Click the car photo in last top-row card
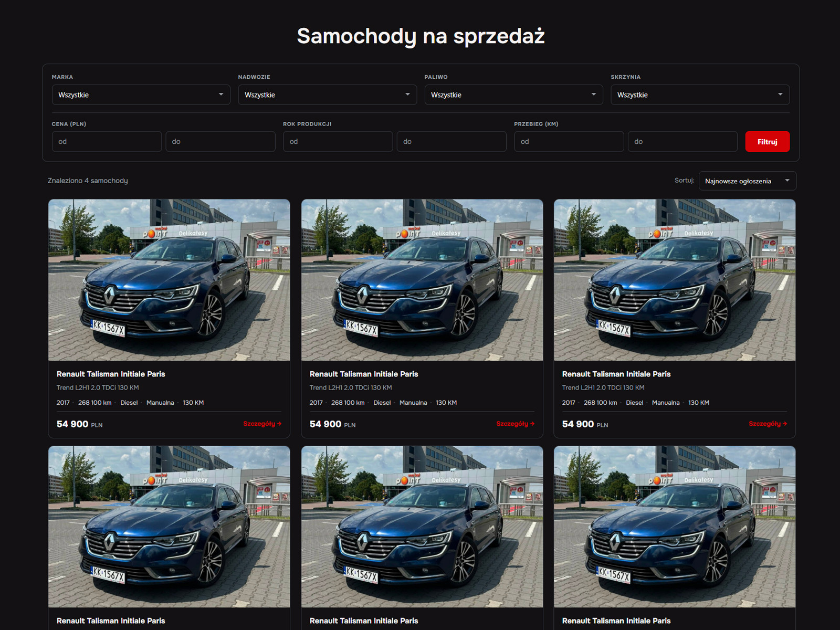Screen dimensions: 840x630 675,280
